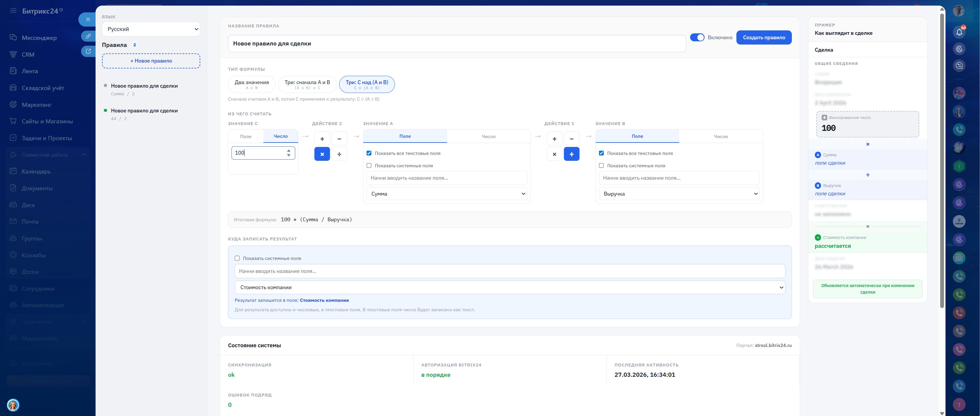Select the divide operator in Action 1
Image resolution: width=980 pixels, height=416 pixels.
(572, 154)
